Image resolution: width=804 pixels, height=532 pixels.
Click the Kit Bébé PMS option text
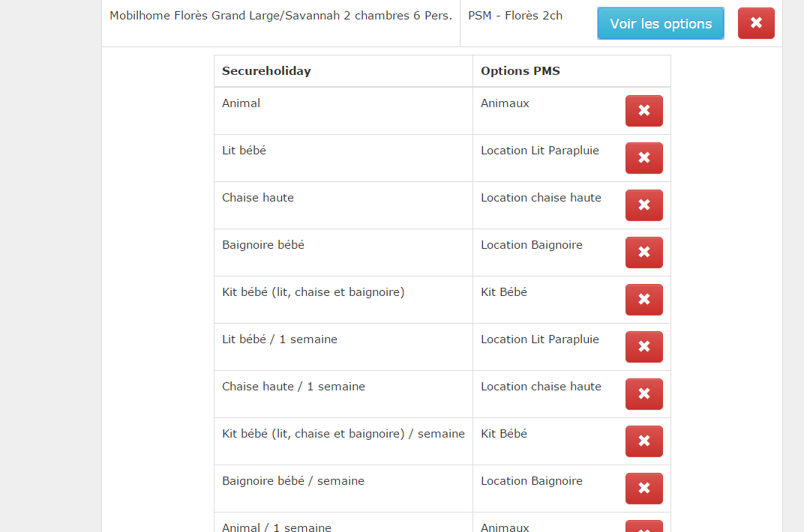[504, 292]
